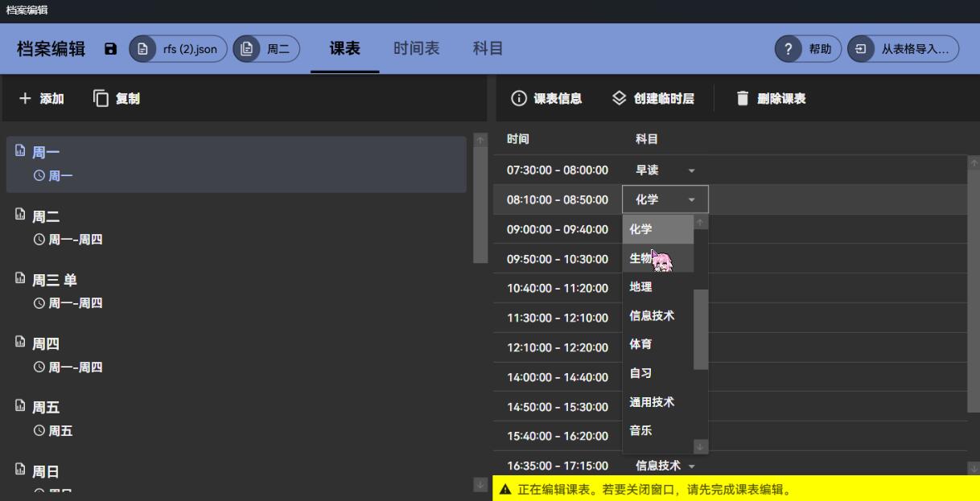This screenshot has width=980, height=501.
Task: Select the 14:50:00 - 15:30:00 time cell
Action: pos(558,407)
